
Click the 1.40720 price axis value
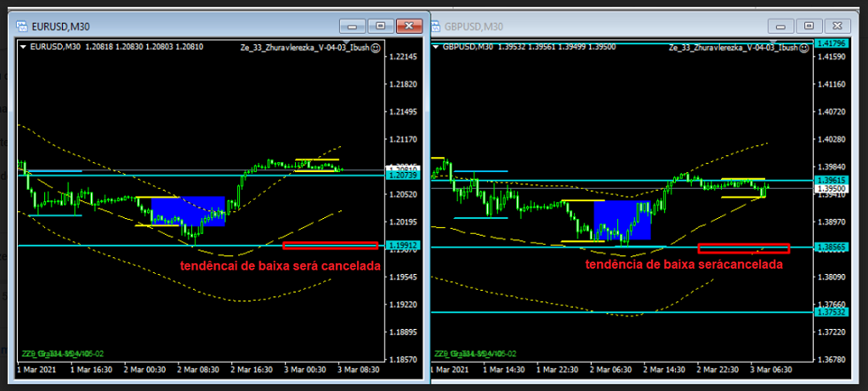833,112
